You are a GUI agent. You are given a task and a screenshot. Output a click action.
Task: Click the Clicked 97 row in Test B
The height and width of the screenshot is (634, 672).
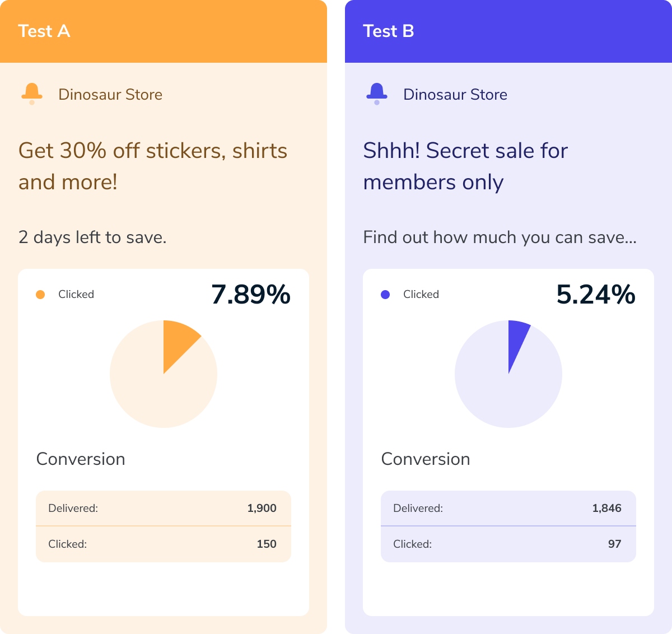(x=508, y=544)
